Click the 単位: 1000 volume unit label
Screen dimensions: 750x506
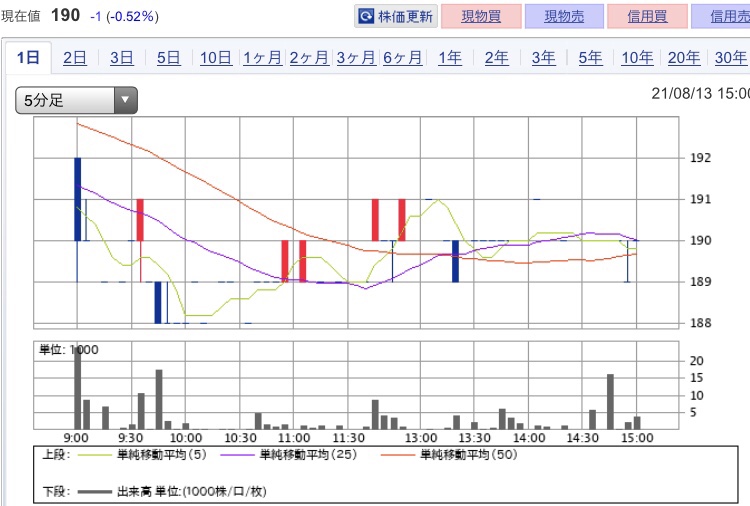[69, 350]
